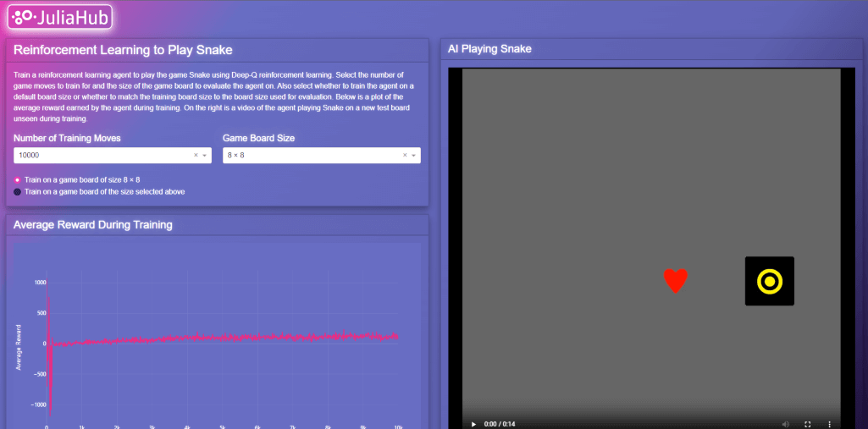Click the Reinforcement Learning to Play Snake title
This screenshot has height=429, width=868.
[123, 50]
